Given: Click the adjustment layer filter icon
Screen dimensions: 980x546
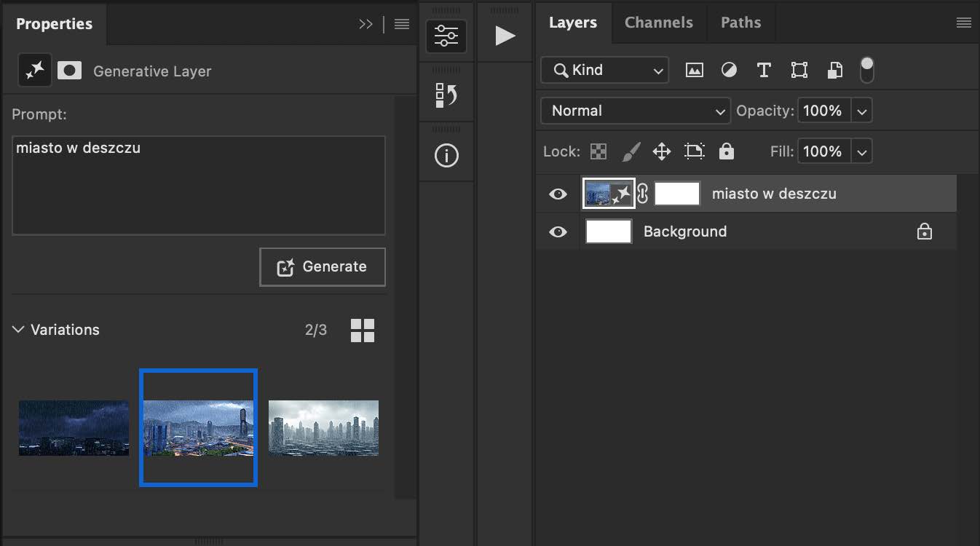Looking at the screenshot, I should (729, 70).
